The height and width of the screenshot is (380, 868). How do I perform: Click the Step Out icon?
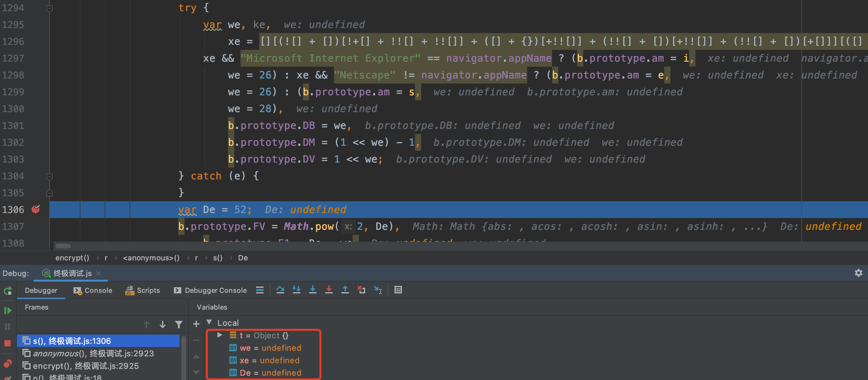(345, 290)
